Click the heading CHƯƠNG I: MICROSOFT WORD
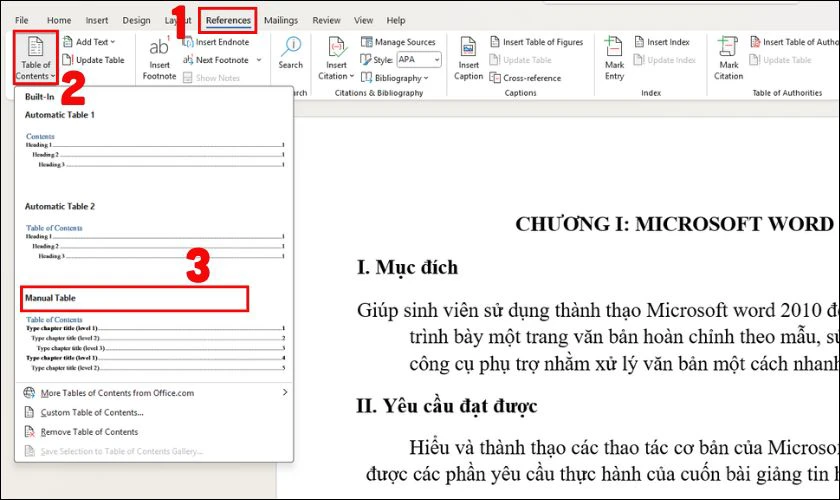This screenshot has height=500, width=840. [674, 224]
